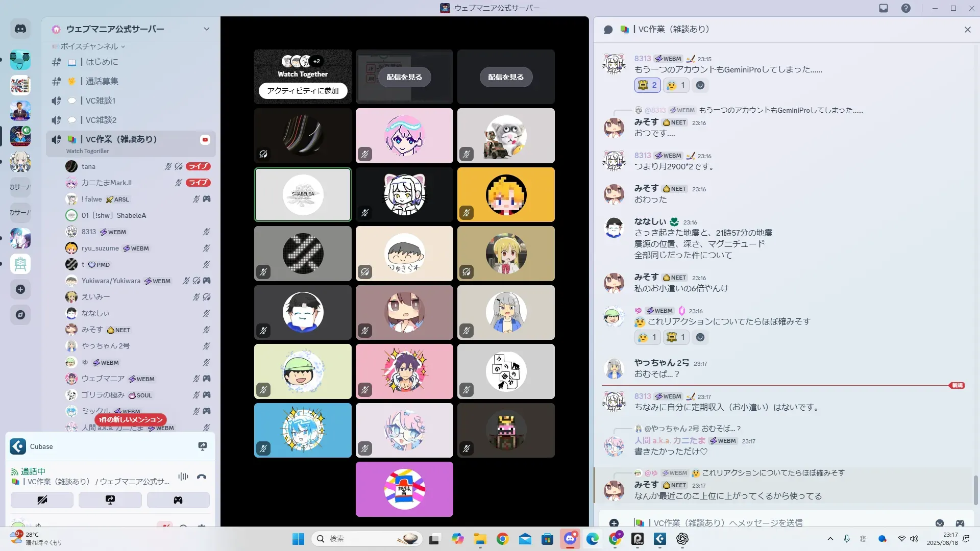This screenshot has height=551, width=980.
Task: Toggle screen share button in voice panel
Action: tap(110, 500)
